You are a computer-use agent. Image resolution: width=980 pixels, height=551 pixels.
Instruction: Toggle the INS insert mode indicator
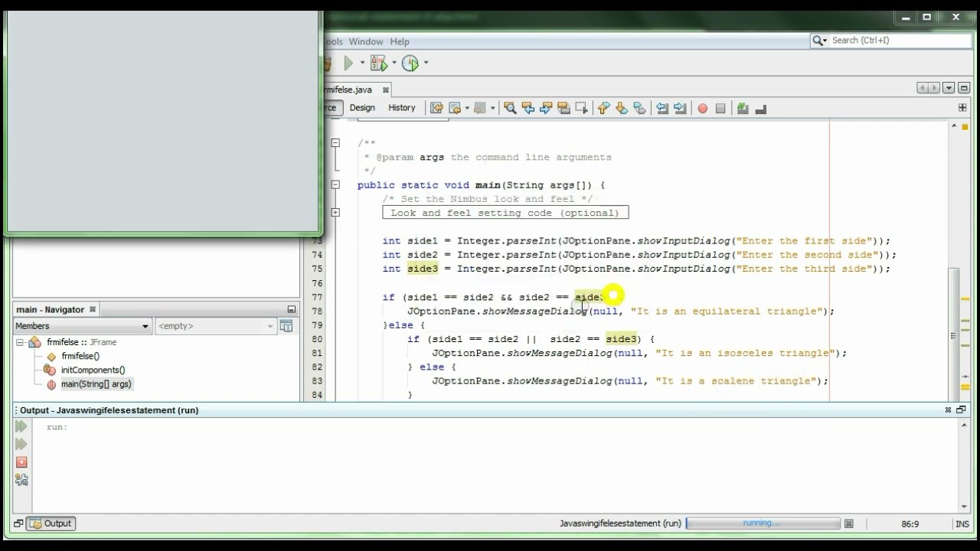pos(962,523)
